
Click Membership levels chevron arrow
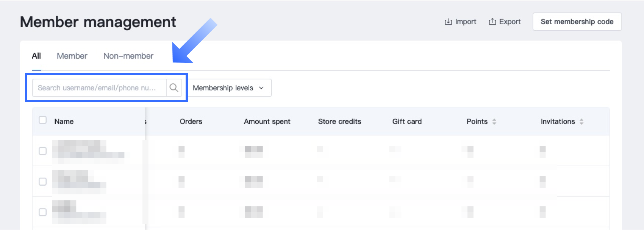tap(261, 88)
